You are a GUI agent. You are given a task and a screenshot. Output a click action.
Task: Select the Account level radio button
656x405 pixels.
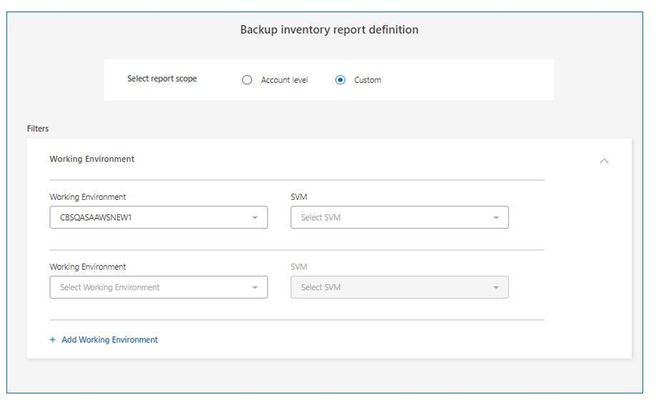pyautogui.click(x=247, y=80)
